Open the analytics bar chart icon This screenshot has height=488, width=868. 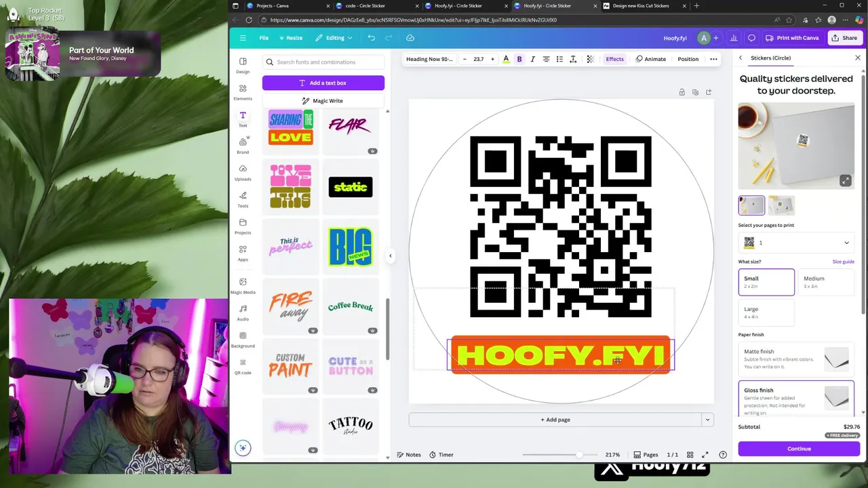click(x=733, y=38)
